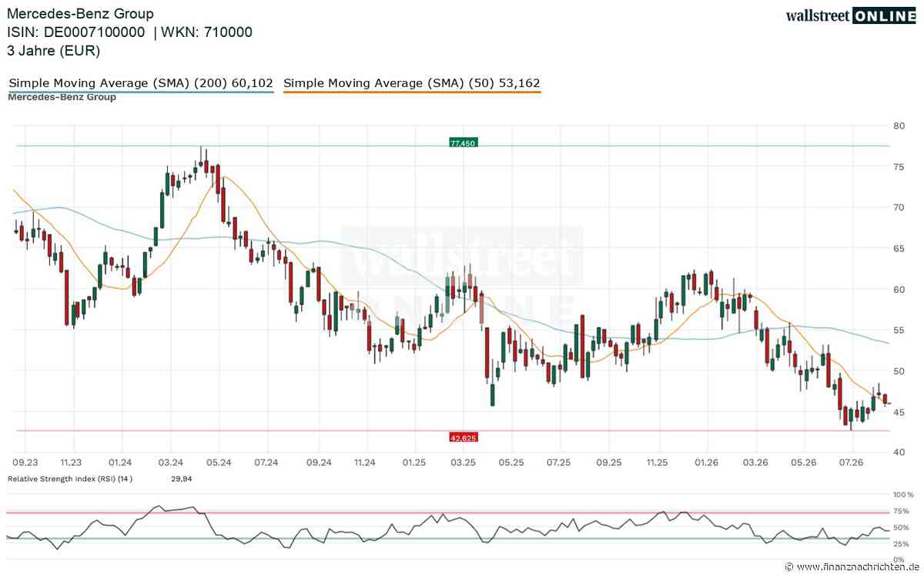Click the 09.23 date axis label
This screenshot has width=924, height=578.
point(25,462)
